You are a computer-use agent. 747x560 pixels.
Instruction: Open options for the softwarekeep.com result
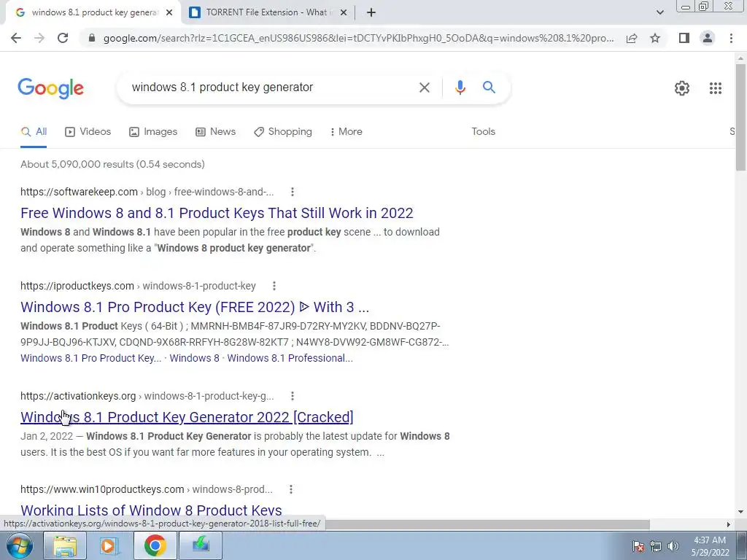pyautogui.click(x=292, y=192)
